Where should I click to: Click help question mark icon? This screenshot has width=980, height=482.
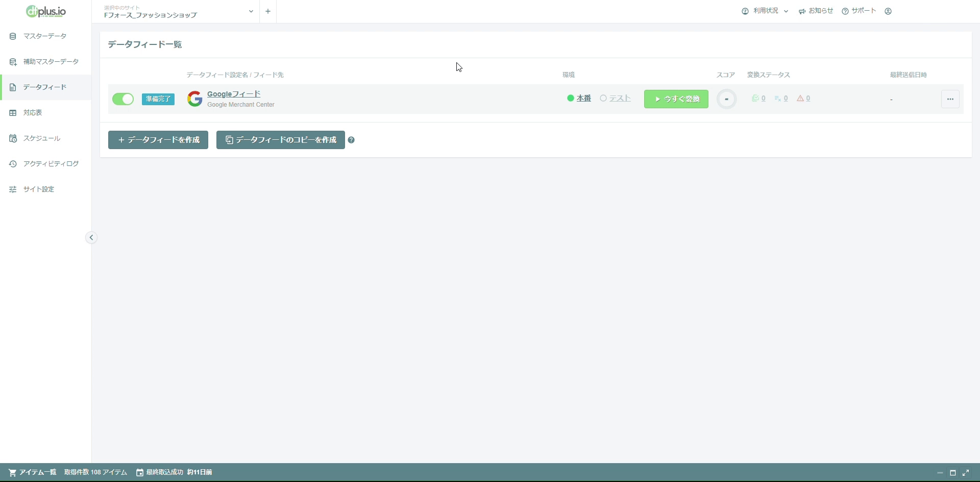pos(351,140)
